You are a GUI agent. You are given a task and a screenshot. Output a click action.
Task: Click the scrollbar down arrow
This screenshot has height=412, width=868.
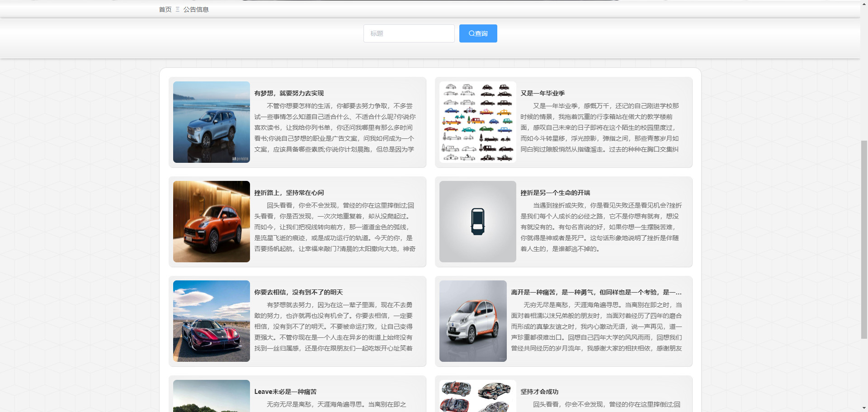(864, 408)
